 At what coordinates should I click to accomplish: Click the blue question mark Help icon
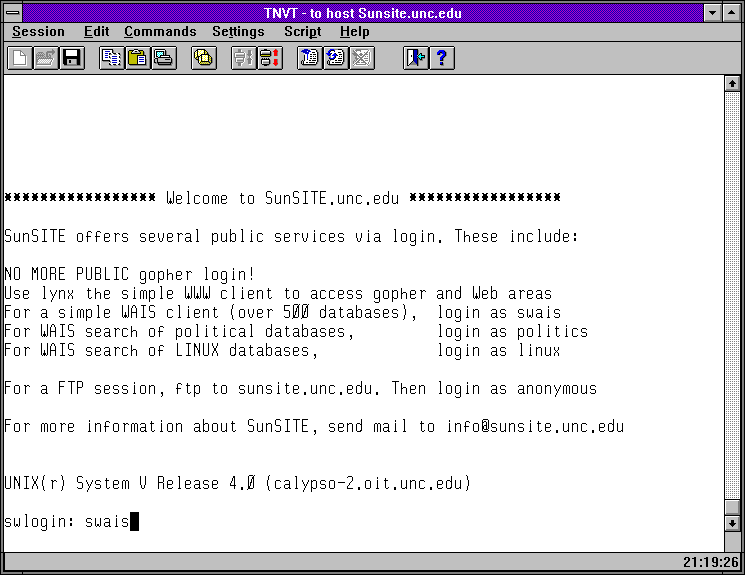click(441, 58)
